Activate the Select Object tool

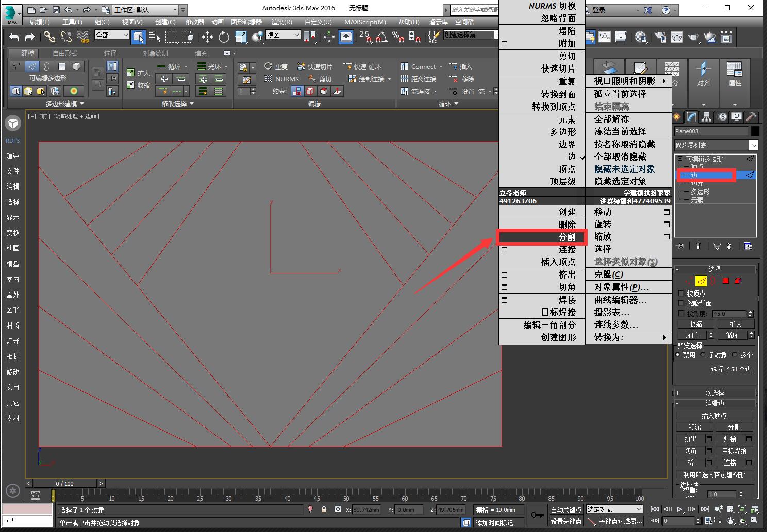(x=138, y=37)
